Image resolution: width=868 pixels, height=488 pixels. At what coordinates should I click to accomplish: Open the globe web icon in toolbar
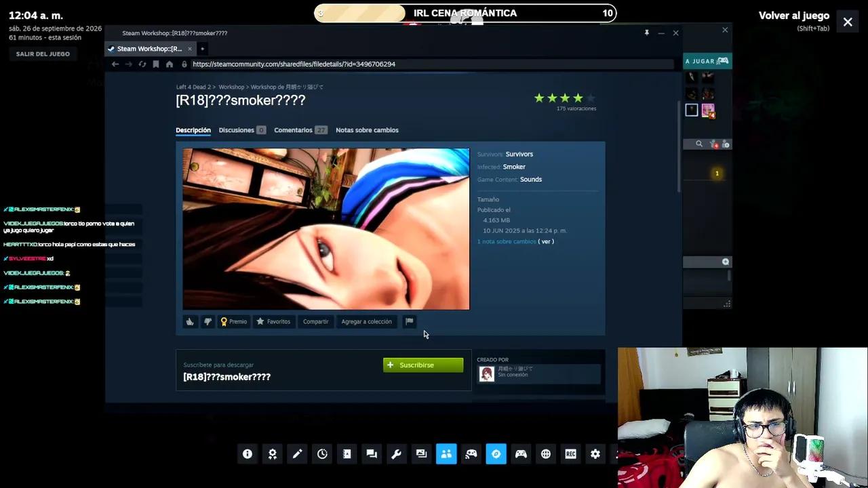546,454
